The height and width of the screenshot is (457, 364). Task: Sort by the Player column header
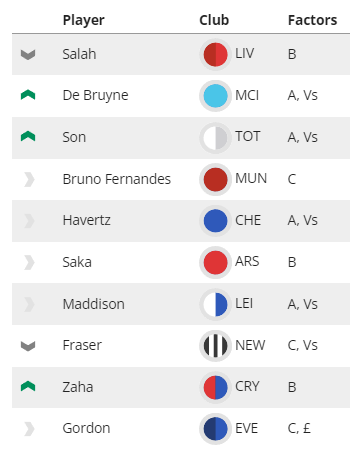(x=84, y=20)
